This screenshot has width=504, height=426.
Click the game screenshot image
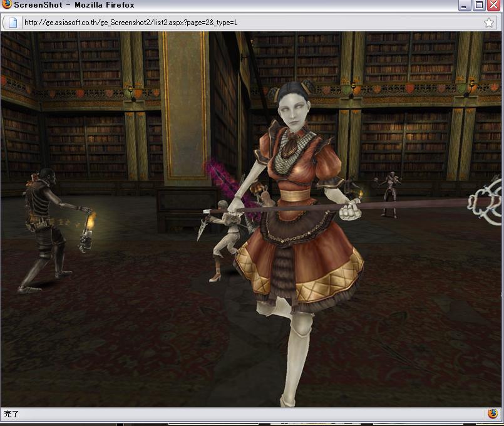(250, 219)
